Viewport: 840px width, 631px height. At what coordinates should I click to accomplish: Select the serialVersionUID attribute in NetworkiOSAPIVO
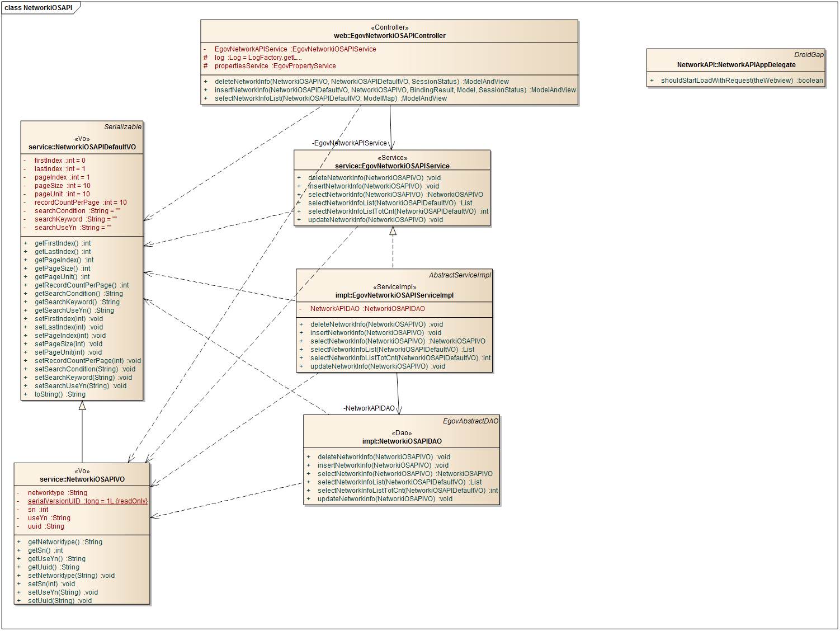coord(87,501)
